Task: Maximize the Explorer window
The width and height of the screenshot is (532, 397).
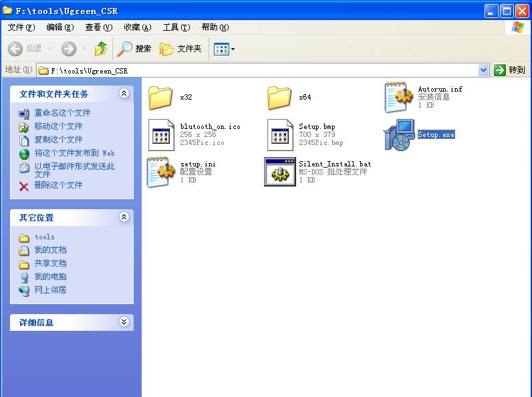Action: pos(507,11)
